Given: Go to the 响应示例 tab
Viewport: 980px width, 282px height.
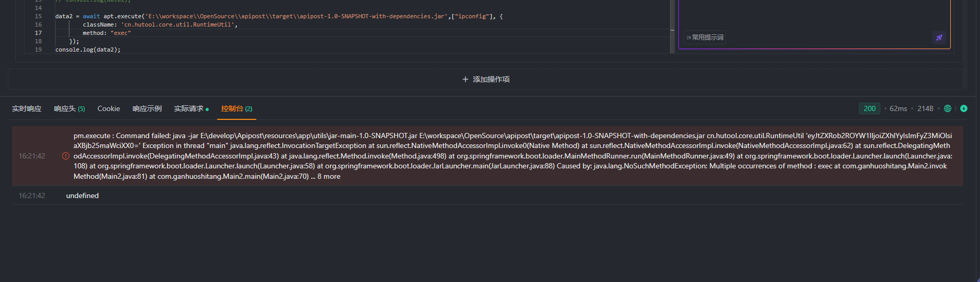Looking at the screenshot, I should (147, 108).
